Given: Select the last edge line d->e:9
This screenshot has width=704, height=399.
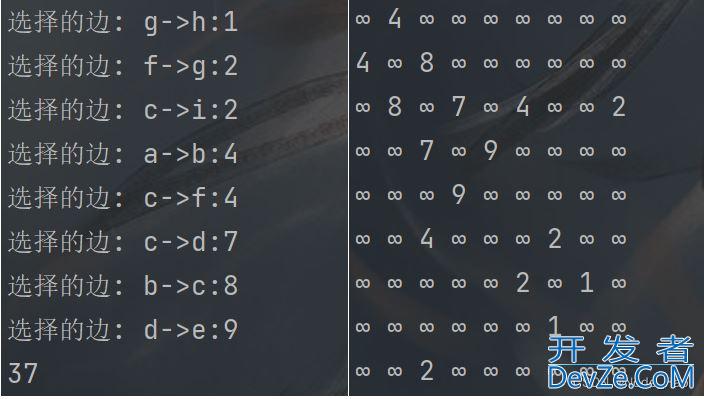Looking at the screenshot, I should coord(123,330).
